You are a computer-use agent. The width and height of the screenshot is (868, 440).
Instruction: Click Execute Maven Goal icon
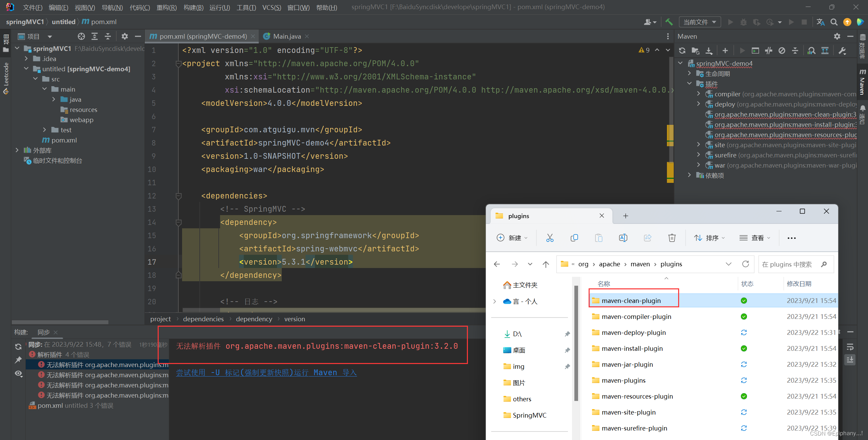pyautogui.click(x=755, y=51)
